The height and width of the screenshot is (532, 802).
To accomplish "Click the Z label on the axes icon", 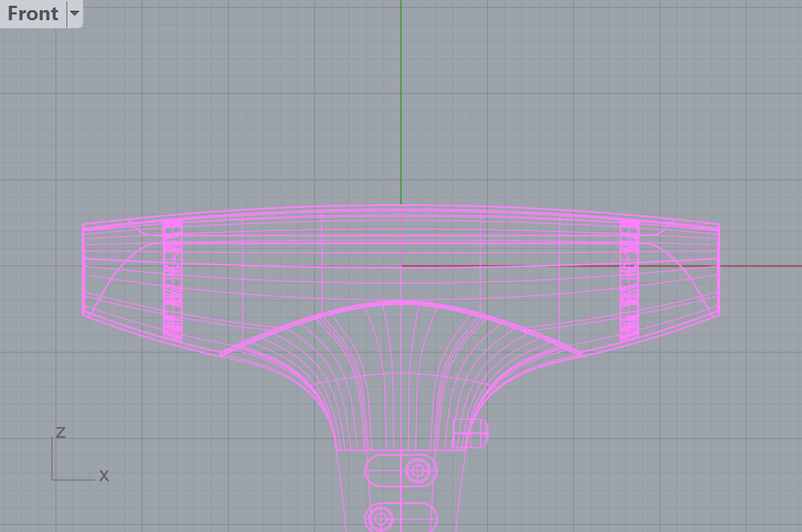I will pos(61,432).
